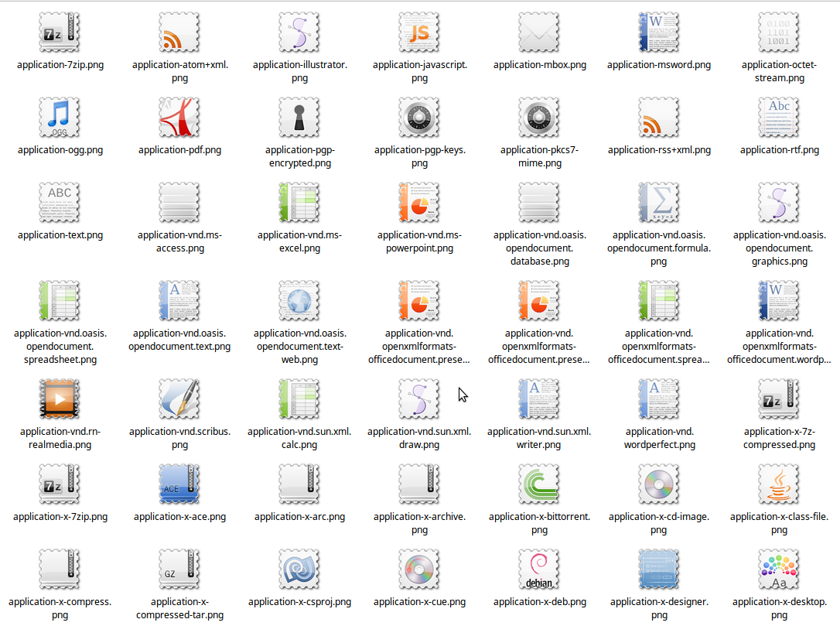
Task: Click the opendocument.spreadsheet.png icon
Action: (60, 301)
